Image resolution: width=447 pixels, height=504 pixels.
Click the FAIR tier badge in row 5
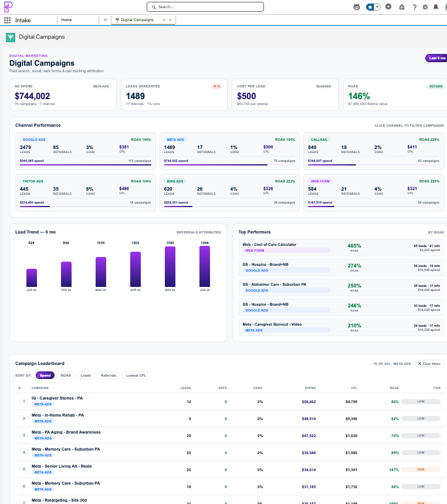click(421, 469)
